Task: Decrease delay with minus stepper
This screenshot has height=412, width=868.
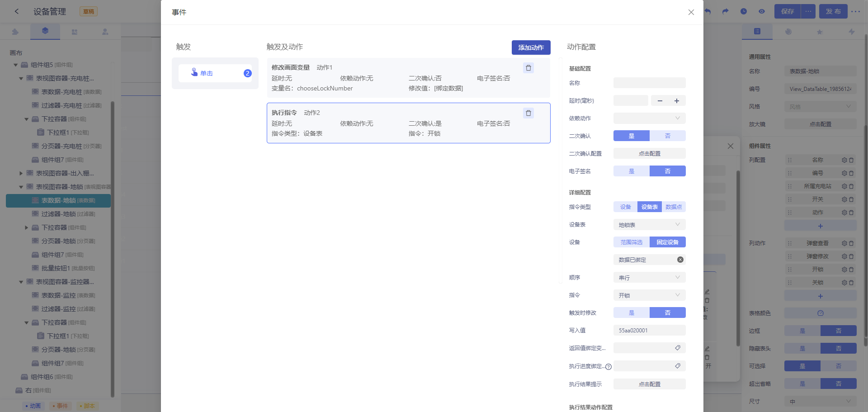Action: pyautogui.click(x=660, y=100)
